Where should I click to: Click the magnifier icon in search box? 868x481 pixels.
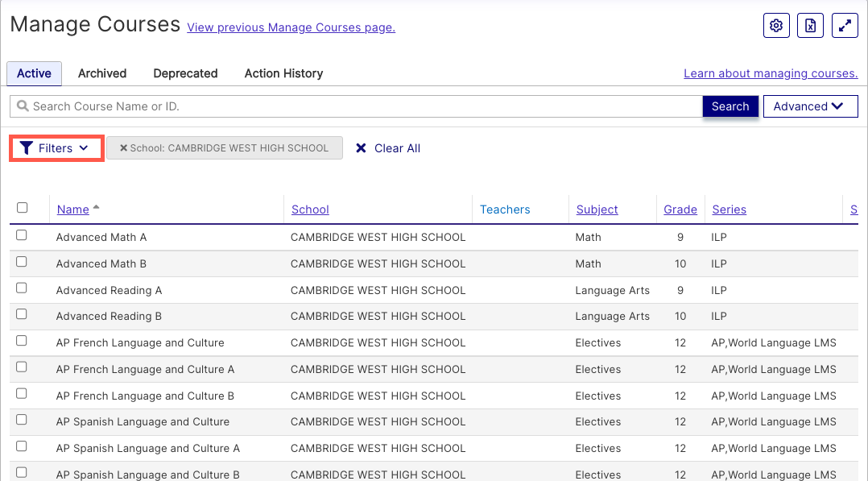23,106
